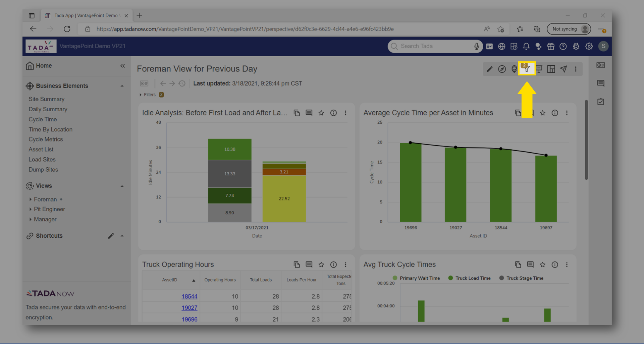
Task: Toggle Truck Load Time legend series
Action: (469, 278)
